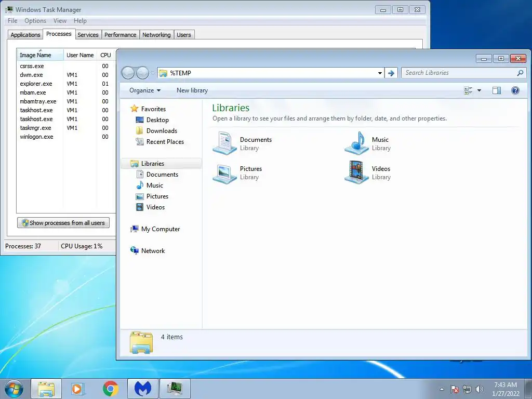Switch to the Applications tab
Viewport: 532px width, 399px height.
[25, 35]
